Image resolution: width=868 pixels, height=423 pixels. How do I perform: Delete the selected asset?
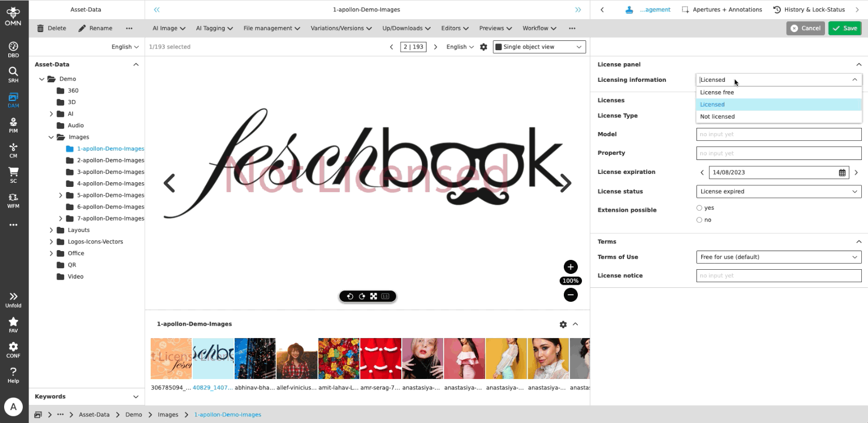point(52,28)
